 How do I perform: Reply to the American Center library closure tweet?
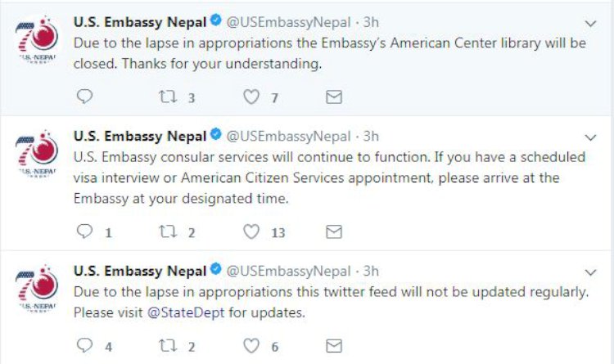tap(85, 97)
